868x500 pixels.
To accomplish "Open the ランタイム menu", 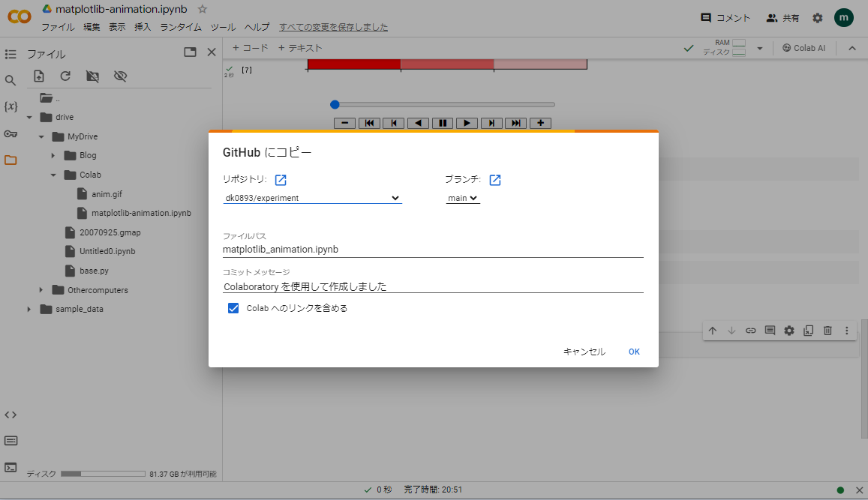I will [x=181, y=26].
